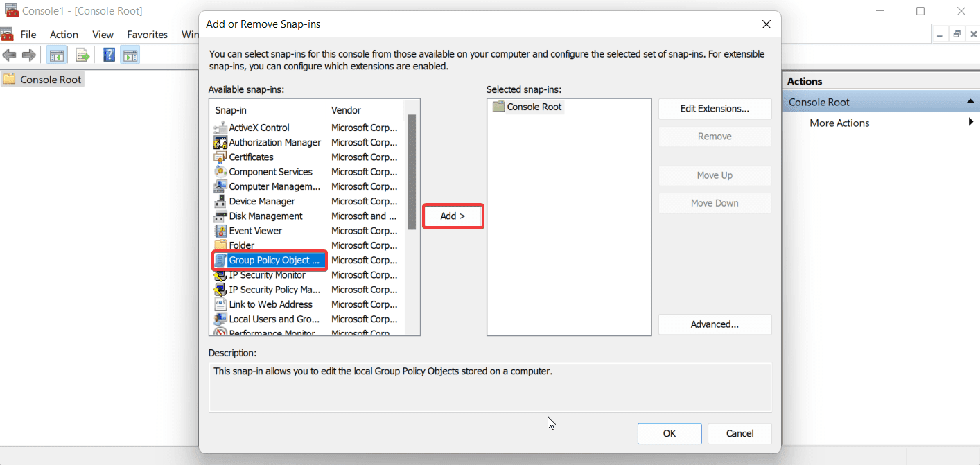Click the "Link to Web Address" row text
980x465 pixels.
point(271,304)
